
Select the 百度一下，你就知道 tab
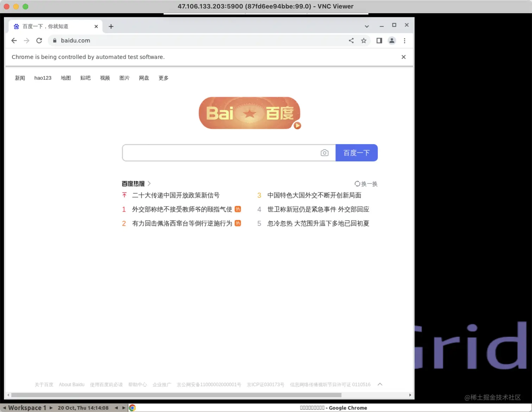click(56, 26)
